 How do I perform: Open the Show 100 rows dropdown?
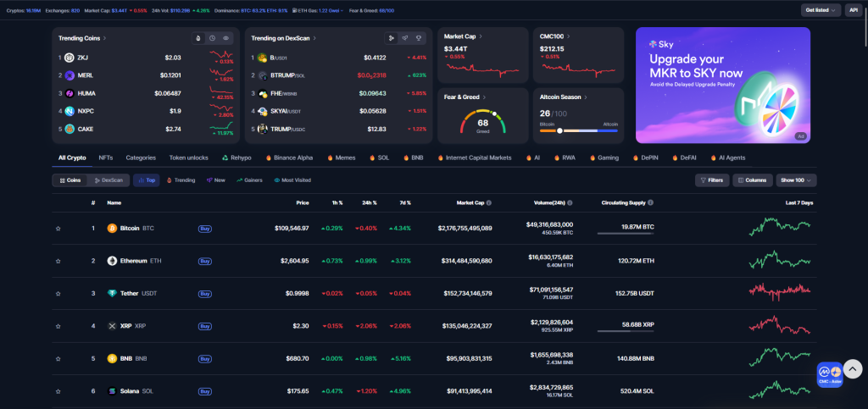(796, 180)
